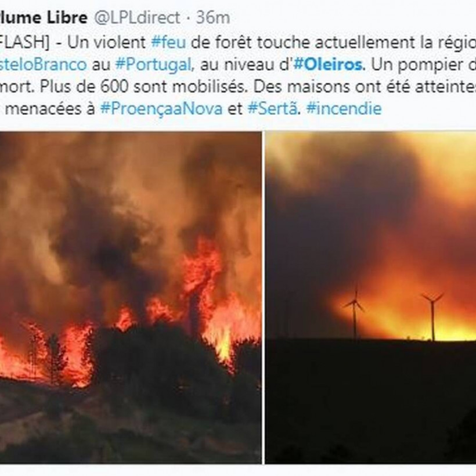This screenshot has width=476, height=476.
Task: Open the #ProençaaNova hashtag
Action: click(x=161, y=109)
